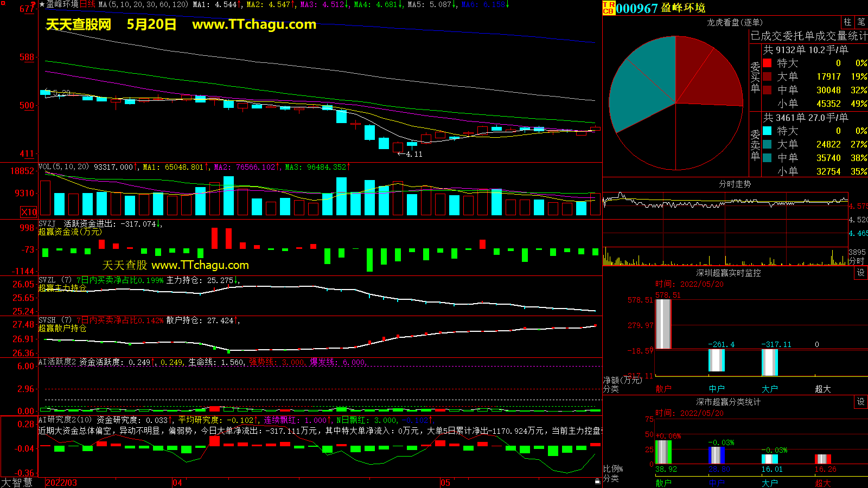Click the 05 month marker on timeline
Image resolution: width=868 pixels, height=488 pixels.
coord(445,483)
